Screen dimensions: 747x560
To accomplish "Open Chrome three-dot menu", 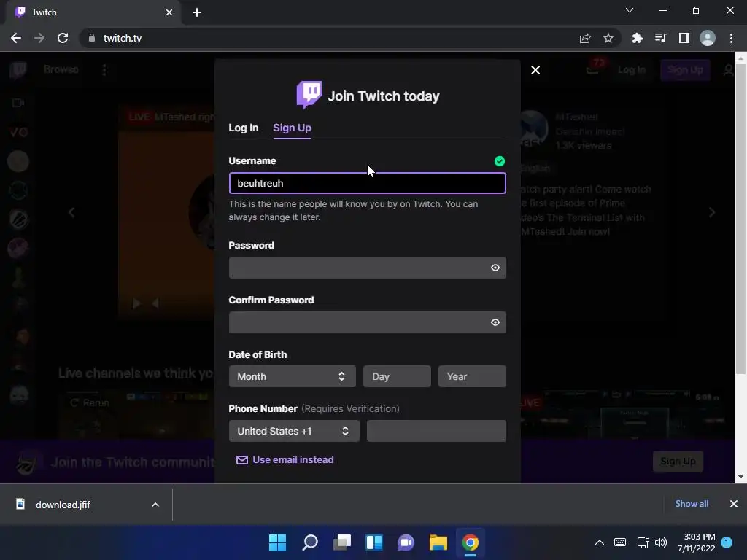I will click(731, 38).
